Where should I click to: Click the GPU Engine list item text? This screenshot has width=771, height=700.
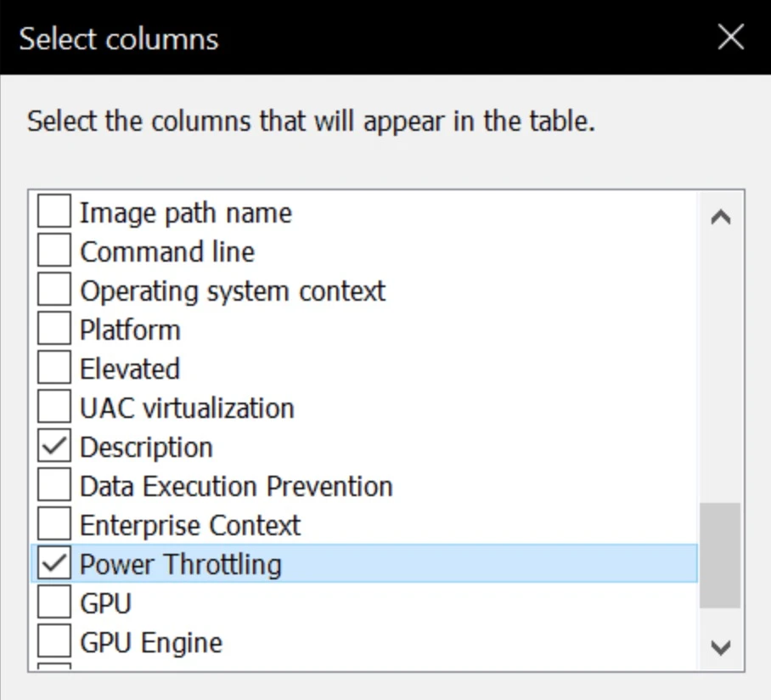tap(151, 642)
